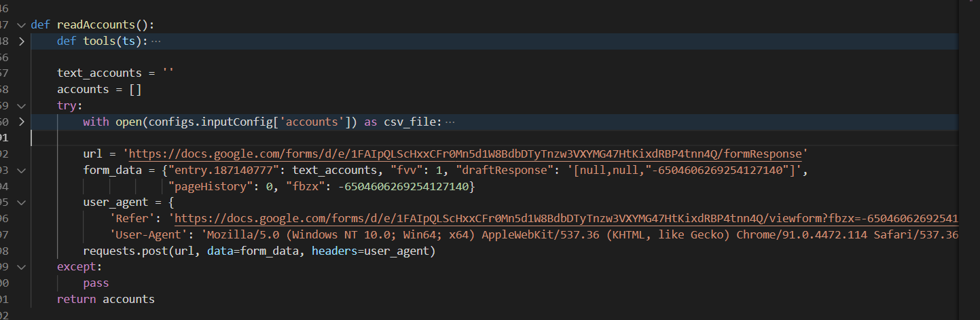The image size is (980, 320).
Task: Click the ellipsis after 'as csv_file:'
Action: [449, 122]
